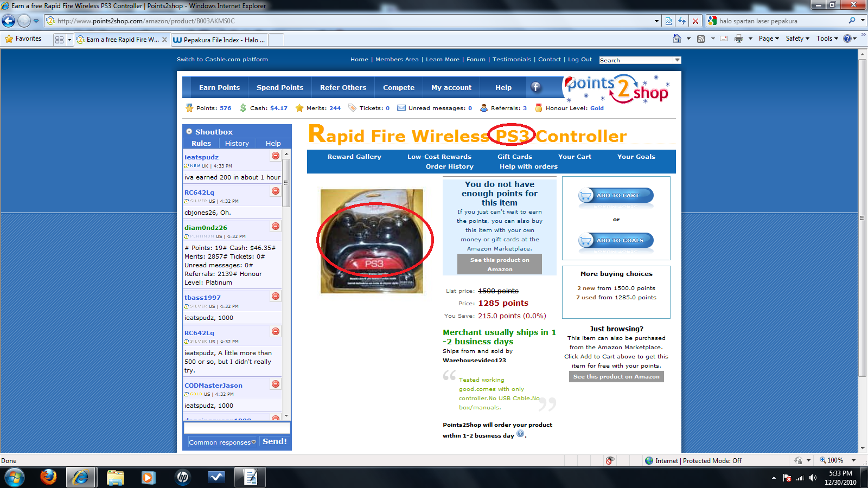868x488 pixels.
Task: Click the RSS Feeds icon in the command bar
Action: 701,38
